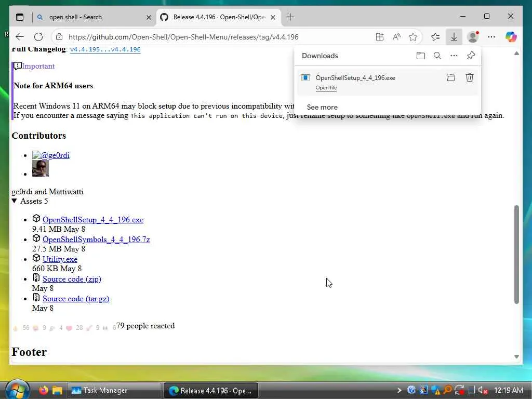Click See more in Downloads panel

322,107
